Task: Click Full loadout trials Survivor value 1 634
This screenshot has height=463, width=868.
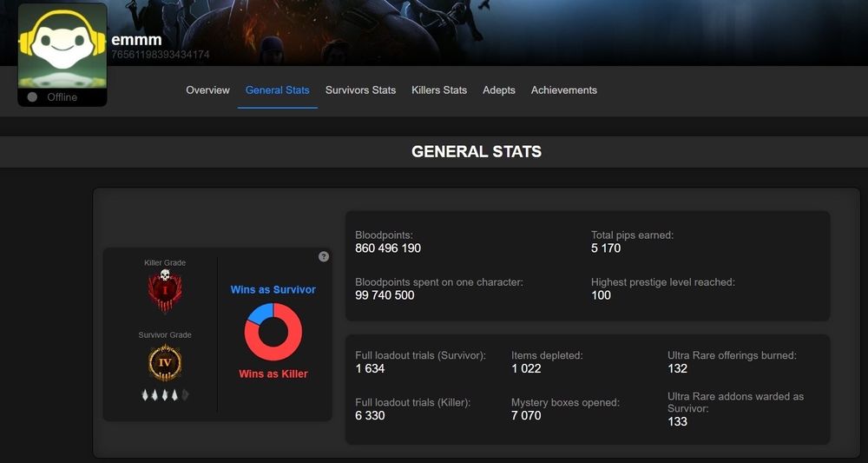Action: (x=370, y=368)
